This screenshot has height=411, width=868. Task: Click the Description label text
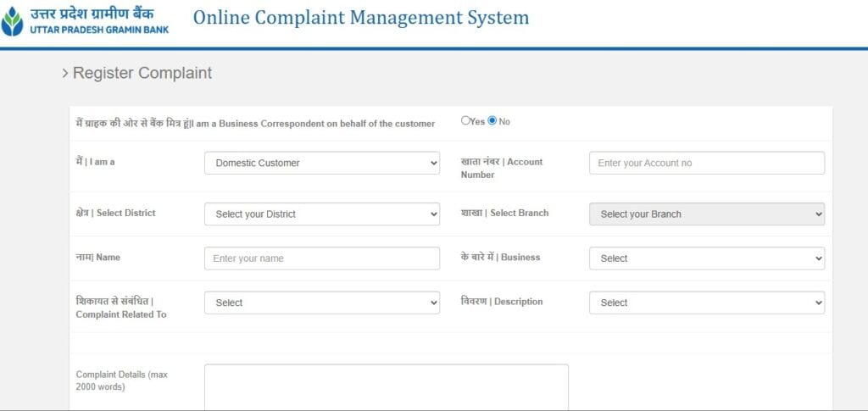pos(502,302)
